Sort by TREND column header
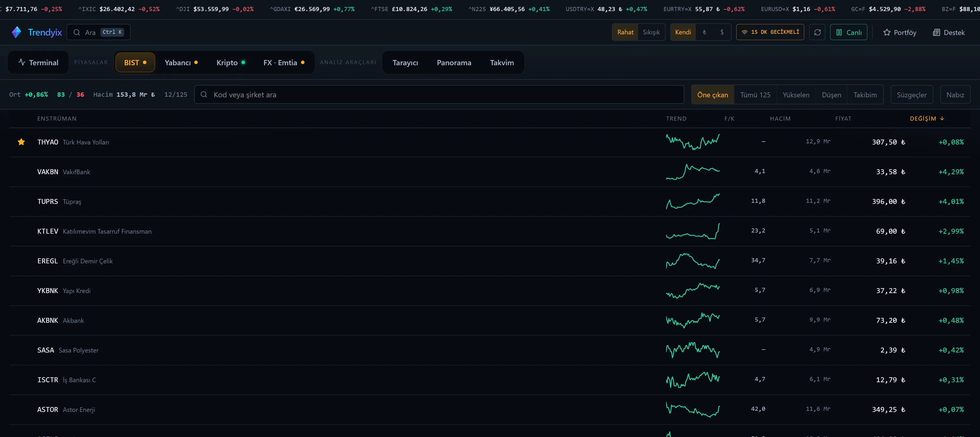The width and height of the screenshot is (980, 437). click(676, 119)
